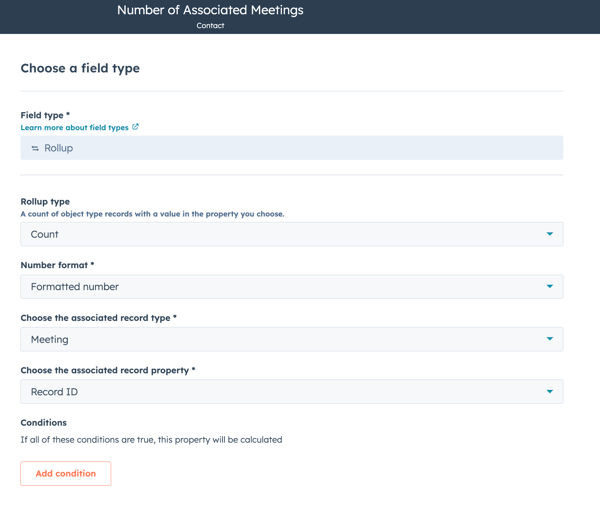Click the caret arrow in Record ID dropdown
Image resolution: width=600 pixels, height=507 pixels.
point(549,392)
